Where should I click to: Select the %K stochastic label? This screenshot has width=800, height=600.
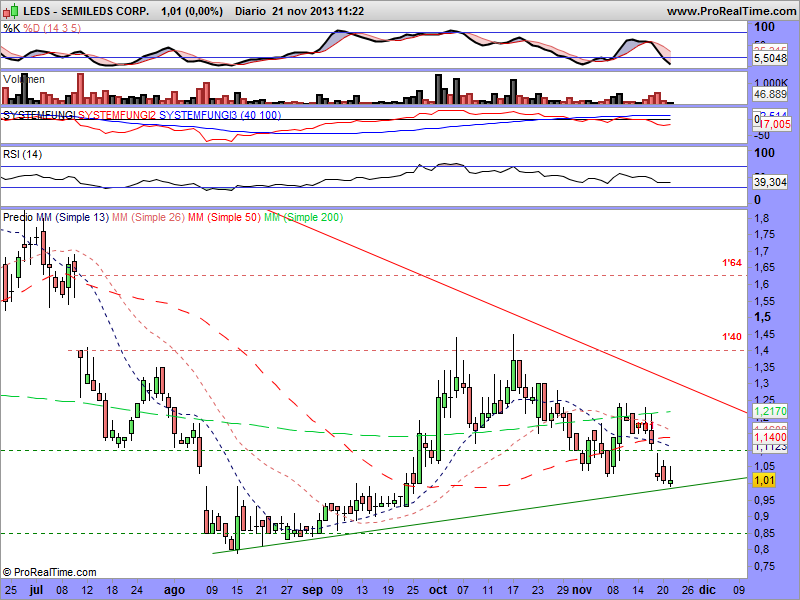(12, 28)
